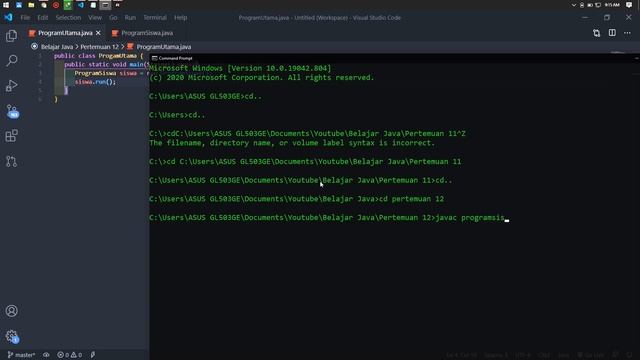Click the 'cd pertemuan 12' line in Command Prompt
Image resolution: width=640 pixels, height=360 pixels.
[x=296, y=199]
